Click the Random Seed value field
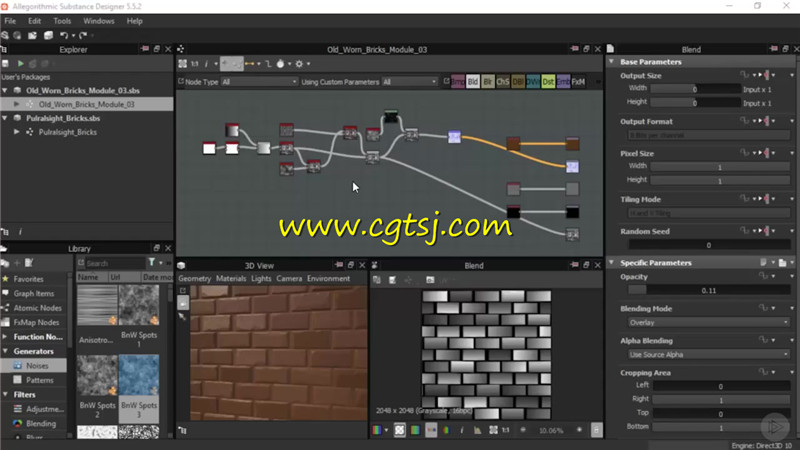This screenshot has height=450, width=800. coord(709,245)
